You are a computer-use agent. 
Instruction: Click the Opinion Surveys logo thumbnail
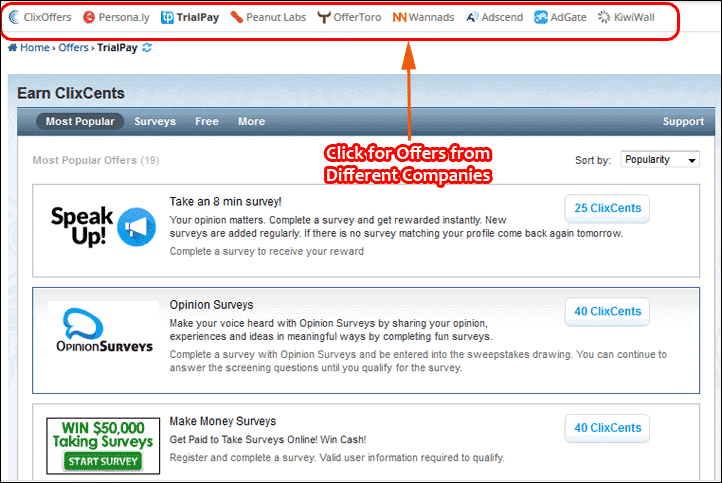click(103, 330)
